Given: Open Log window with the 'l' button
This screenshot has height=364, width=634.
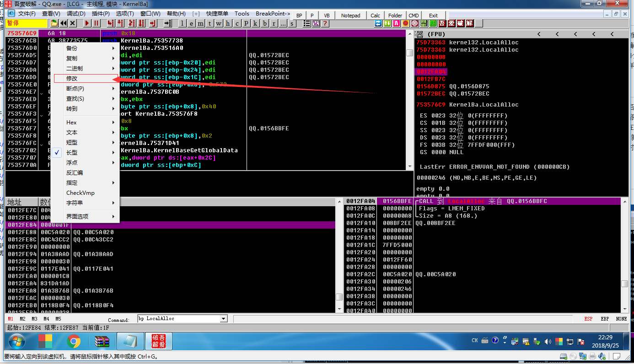Looking at the screenshot, I should [x=183, y=23].
